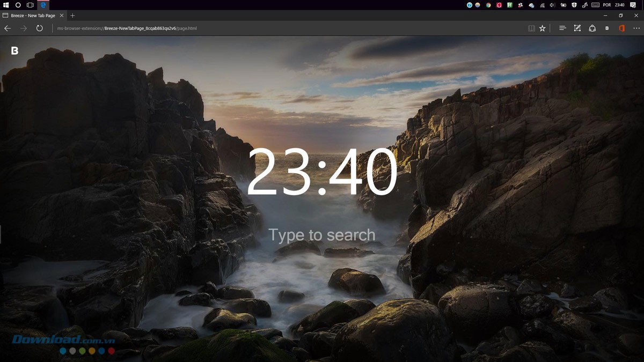Switch the POR input language indicator

(x=607, y=5)
